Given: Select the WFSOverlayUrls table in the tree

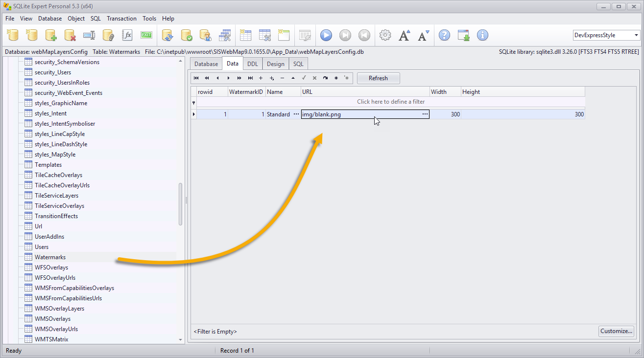Looking at the screenshot, I should 55,278.
